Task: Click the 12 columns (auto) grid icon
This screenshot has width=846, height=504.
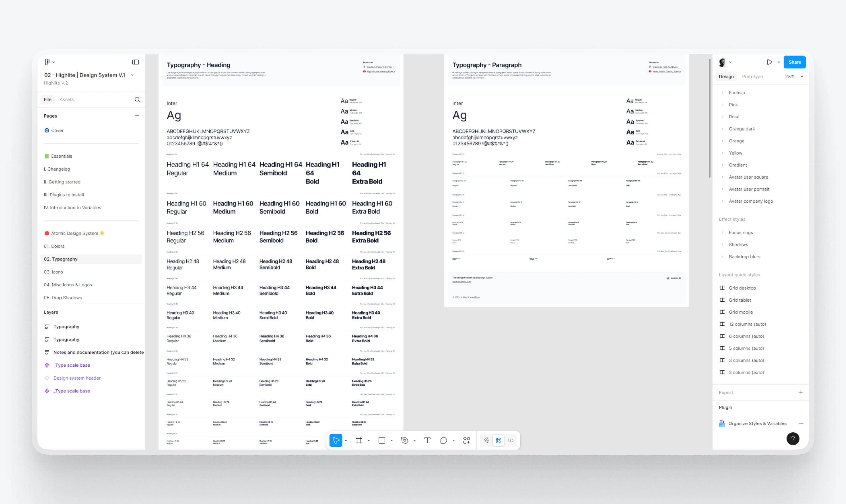Action: tap(722, 324)
